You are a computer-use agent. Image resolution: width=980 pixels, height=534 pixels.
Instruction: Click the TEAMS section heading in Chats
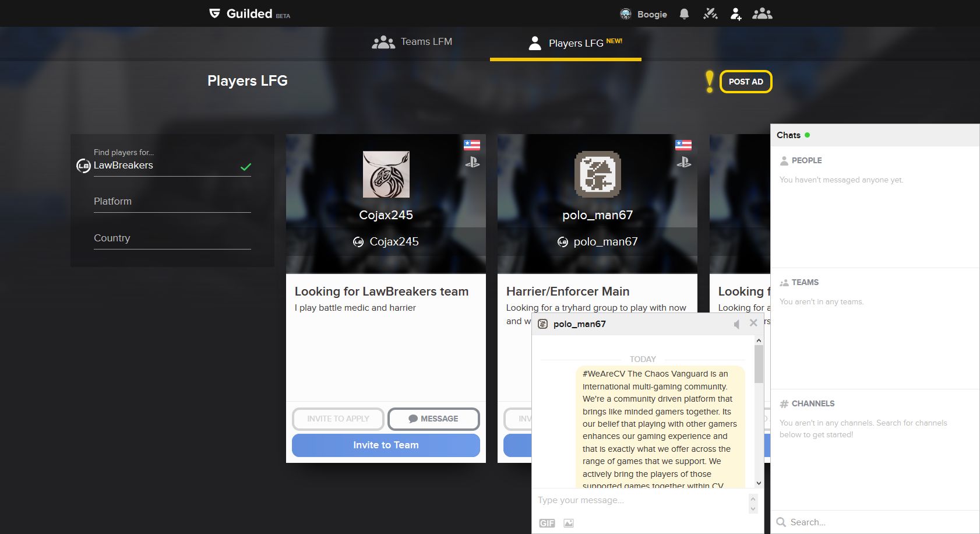805,282
